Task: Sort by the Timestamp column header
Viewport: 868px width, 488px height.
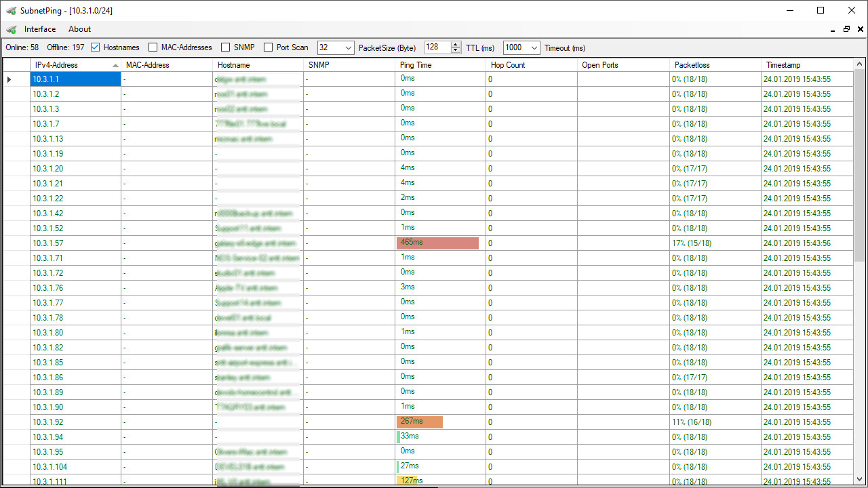Action: point(807,65)
